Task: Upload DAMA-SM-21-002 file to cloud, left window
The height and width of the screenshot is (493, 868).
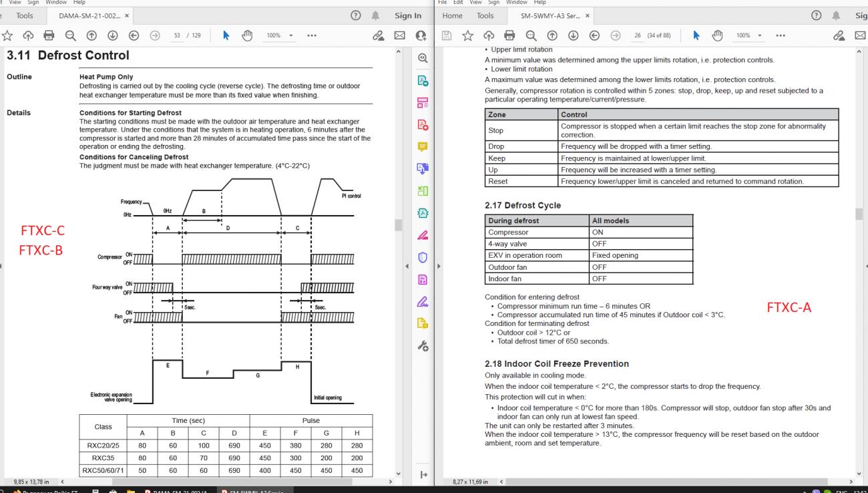Action: click(x=29, y=35)
